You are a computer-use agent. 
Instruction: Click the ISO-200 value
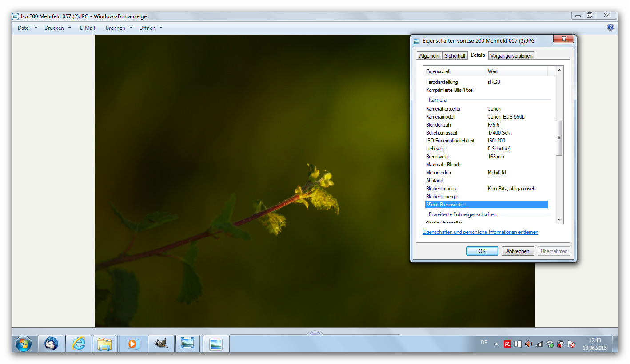[496, 141]
